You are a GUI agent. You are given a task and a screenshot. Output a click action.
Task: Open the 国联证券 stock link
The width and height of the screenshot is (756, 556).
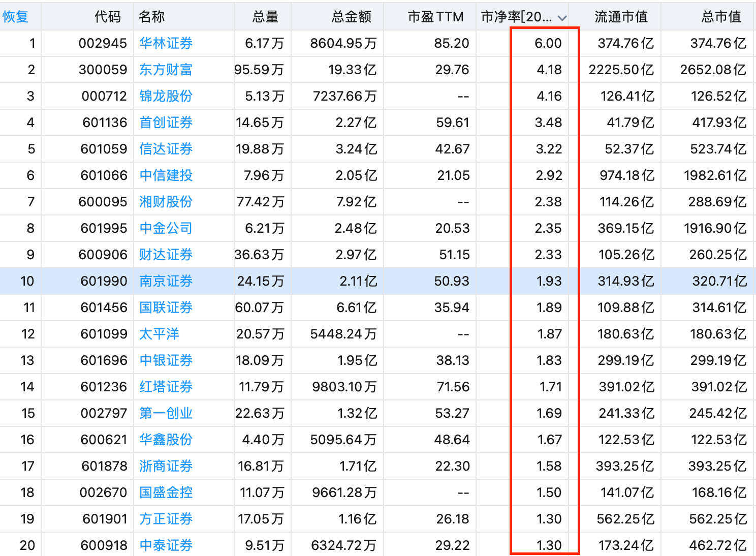[x=166, y=307]
